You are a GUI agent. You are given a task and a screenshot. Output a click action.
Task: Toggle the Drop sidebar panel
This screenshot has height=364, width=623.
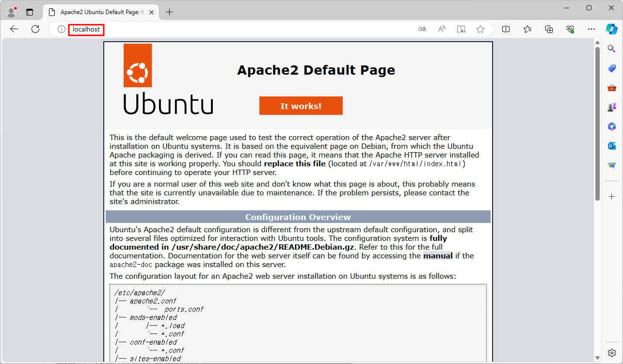(x=611, y=165)
